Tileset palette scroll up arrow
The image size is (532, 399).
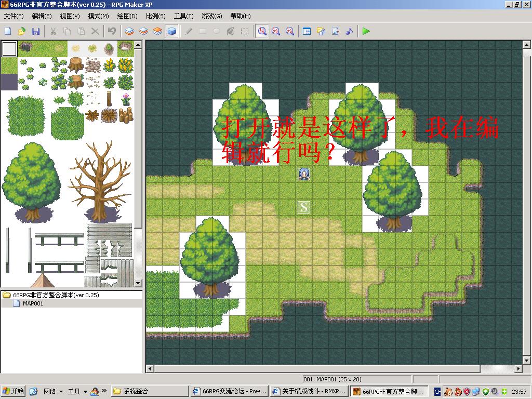tap(138, 45)
